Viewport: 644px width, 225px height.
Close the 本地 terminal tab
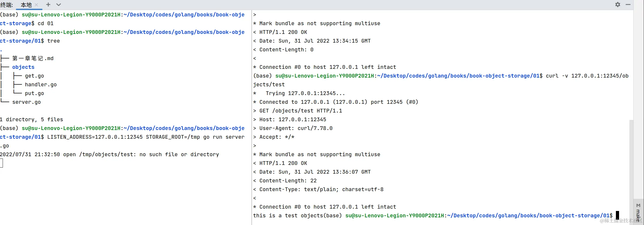tap(37, 5)
